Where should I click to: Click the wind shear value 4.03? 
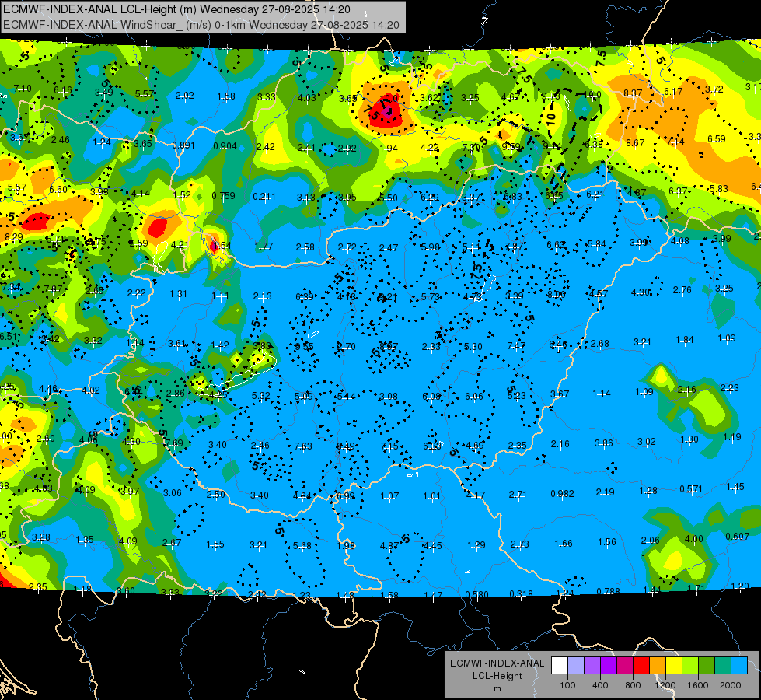pyautogui.click(x=307, y=98)
